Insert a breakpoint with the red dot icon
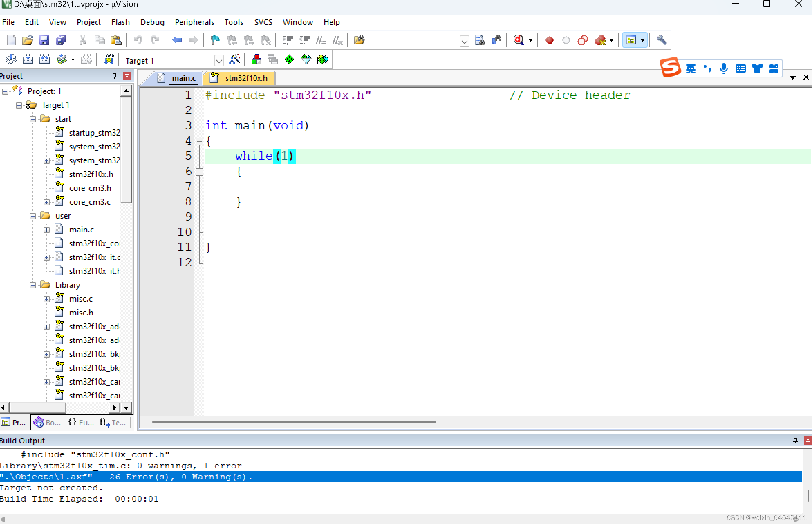This screenshot has height=524, width=812. (x=549, y=40)
